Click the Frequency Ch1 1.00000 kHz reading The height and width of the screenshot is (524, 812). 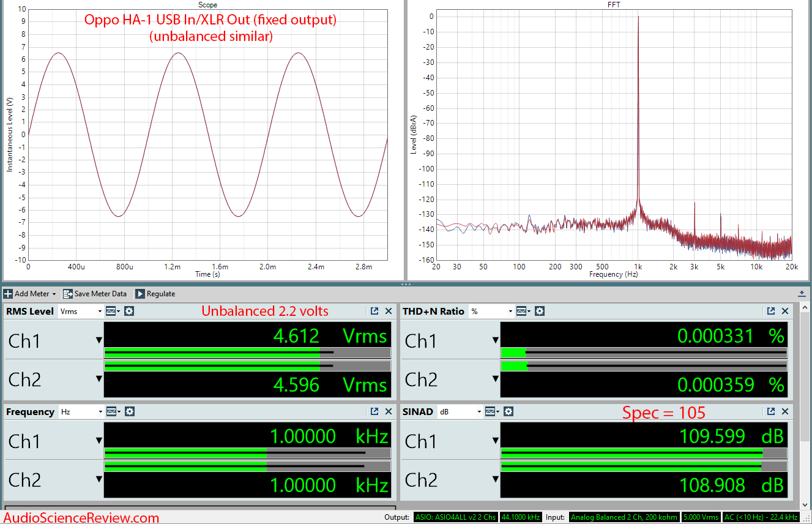[329, 436]
